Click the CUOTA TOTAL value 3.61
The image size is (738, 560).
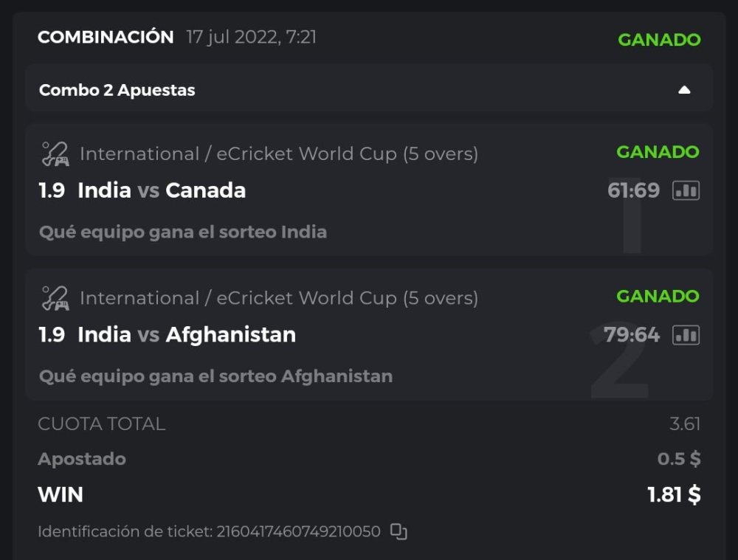point(684,424)
